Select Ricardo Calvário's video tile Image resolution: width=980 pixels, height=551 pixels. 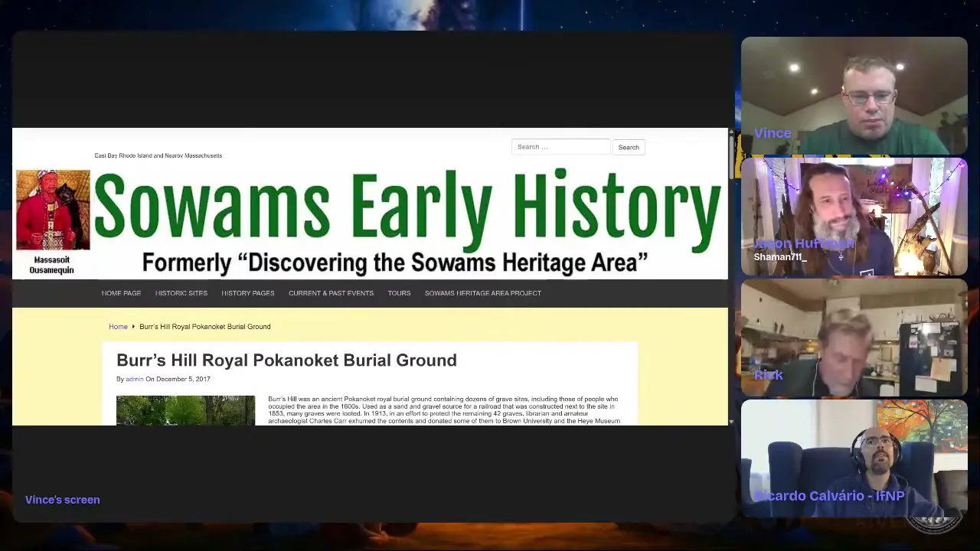854,458
